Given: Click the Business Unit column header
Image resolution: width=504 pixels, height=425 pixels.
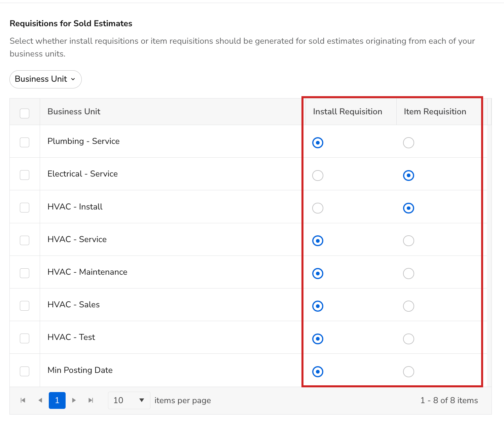Looking at the screenshot, I should (74, 111).
